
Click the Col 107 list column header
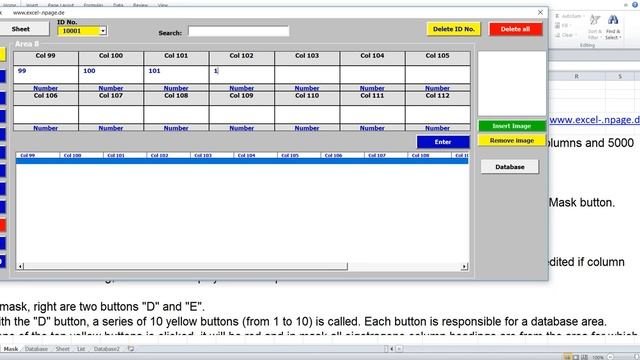coord(386,156)
